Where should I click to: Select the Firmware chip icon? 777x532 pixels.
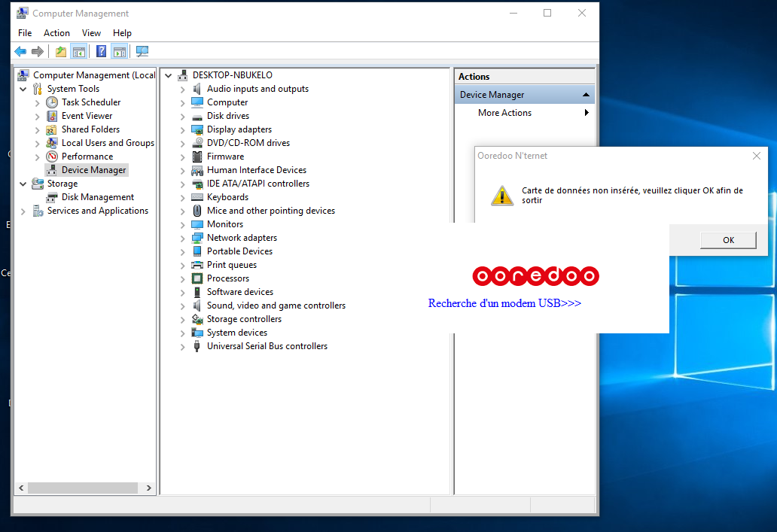197,157
